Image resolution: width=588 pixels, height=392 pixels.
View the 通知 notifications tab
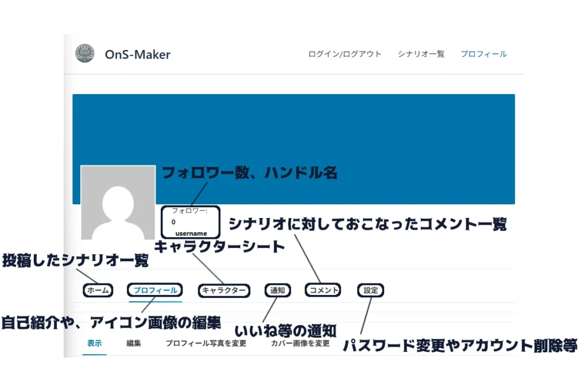click(x=277, y=290)
